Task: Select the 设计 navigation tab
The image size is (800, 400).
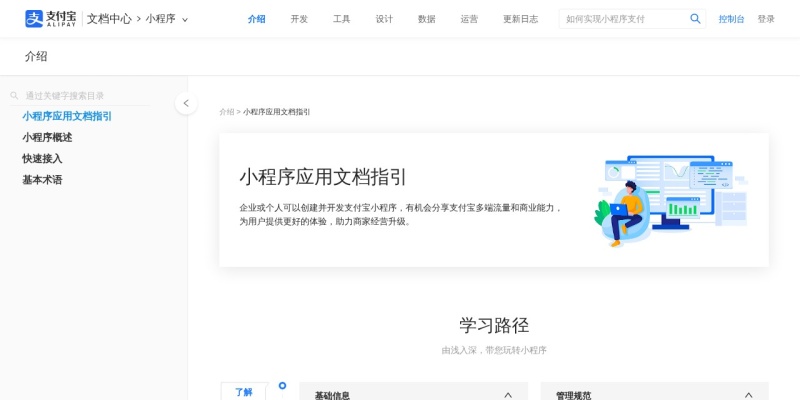Action: tap(384, 19)
